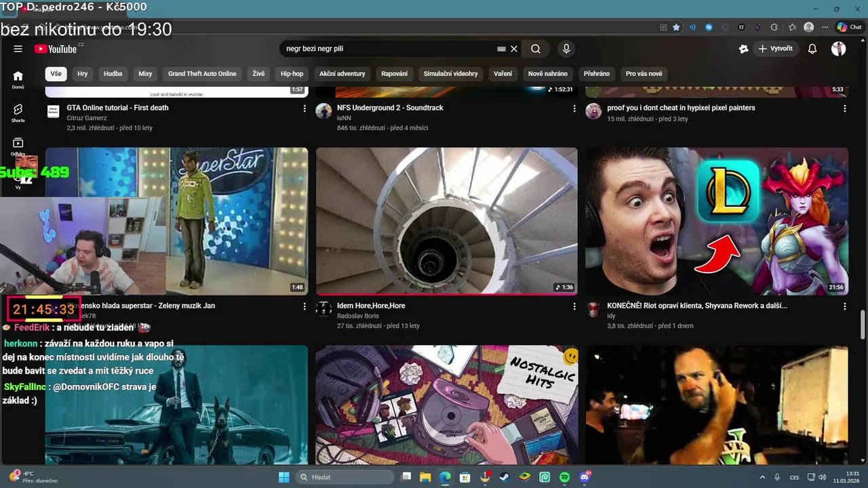Screen dimensions: 868x488
Task: Open the Edge Favorites list icon
Action: click(x=792, y=27)
